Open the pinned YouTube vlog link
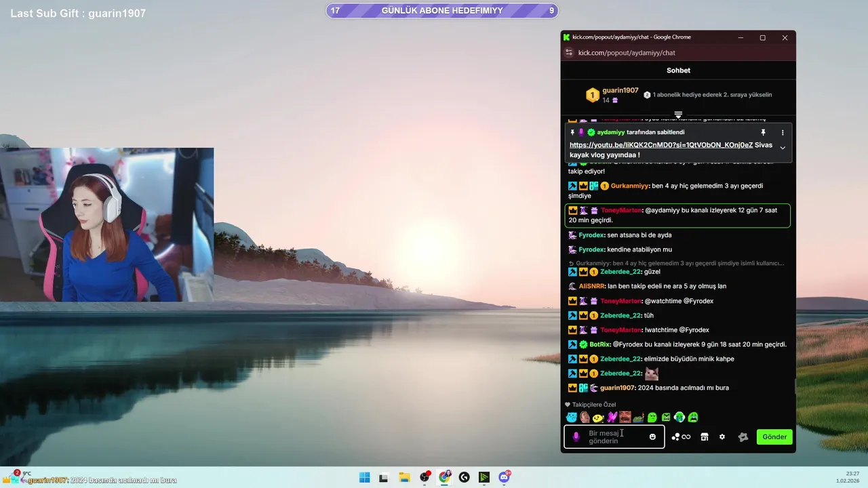Screen dimensions: 868x488 point(661,145)
